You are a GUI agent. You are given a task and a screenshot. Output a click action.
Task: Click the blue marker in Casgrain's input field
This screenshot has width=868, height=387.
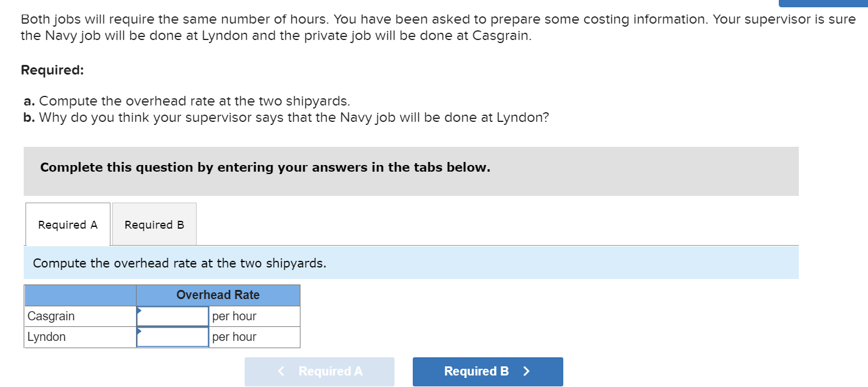pos(140,311)
